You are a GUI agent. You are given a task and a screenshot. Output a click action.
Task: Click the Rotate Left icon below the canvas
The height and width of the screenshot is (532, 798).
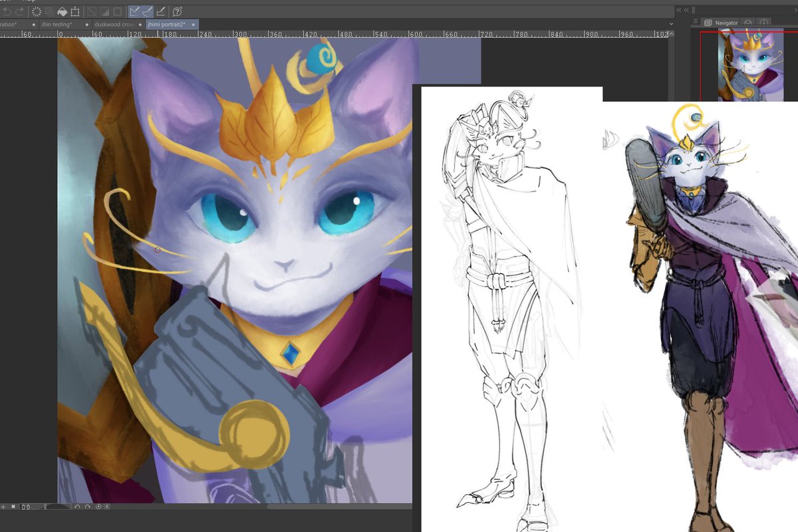pyautogui.click(x=78, y=507)
